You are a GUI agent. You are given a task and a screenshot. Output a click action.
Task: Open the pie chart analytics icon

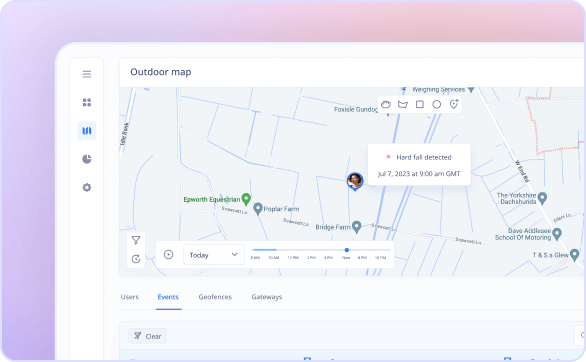click(x=87, y=159)
